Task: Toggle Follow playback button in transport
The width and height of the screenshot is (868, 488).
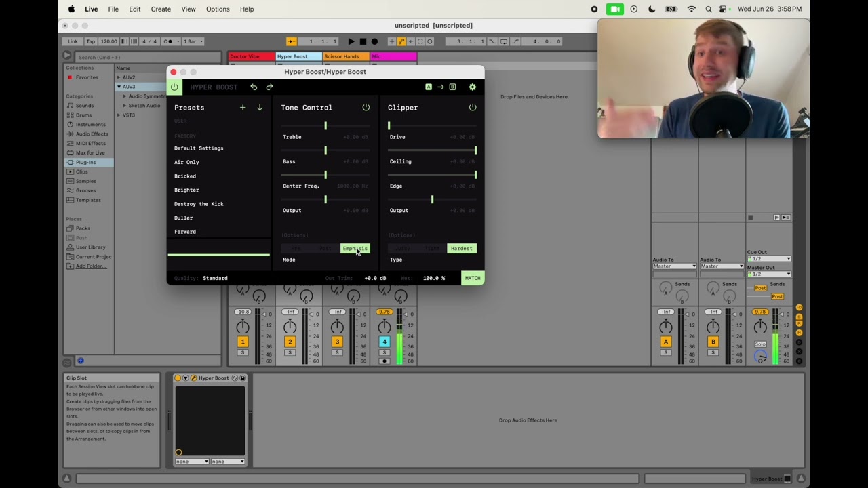Action: point(291,41)
